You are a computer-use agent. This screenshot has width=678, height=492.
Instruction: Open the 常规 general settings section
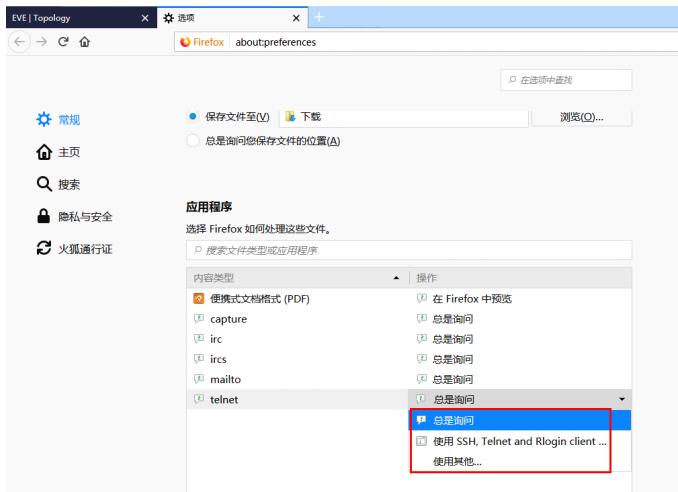(58, 119)
